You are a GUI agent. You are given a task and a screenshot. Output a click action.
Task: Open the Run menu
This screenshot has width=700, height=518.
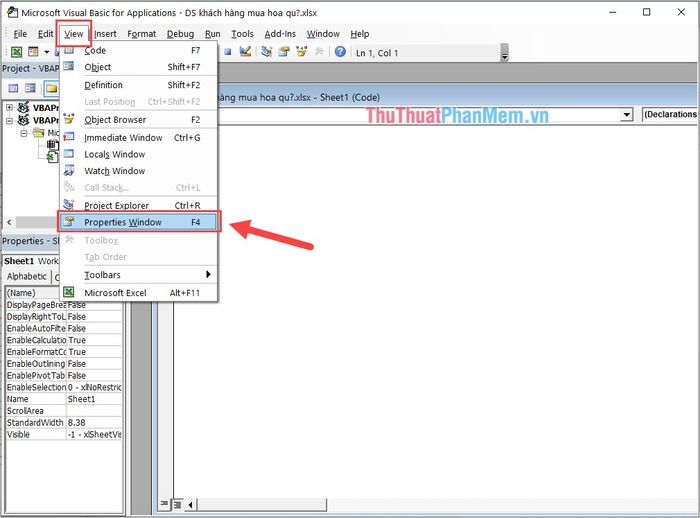click(x=212, y=34)
